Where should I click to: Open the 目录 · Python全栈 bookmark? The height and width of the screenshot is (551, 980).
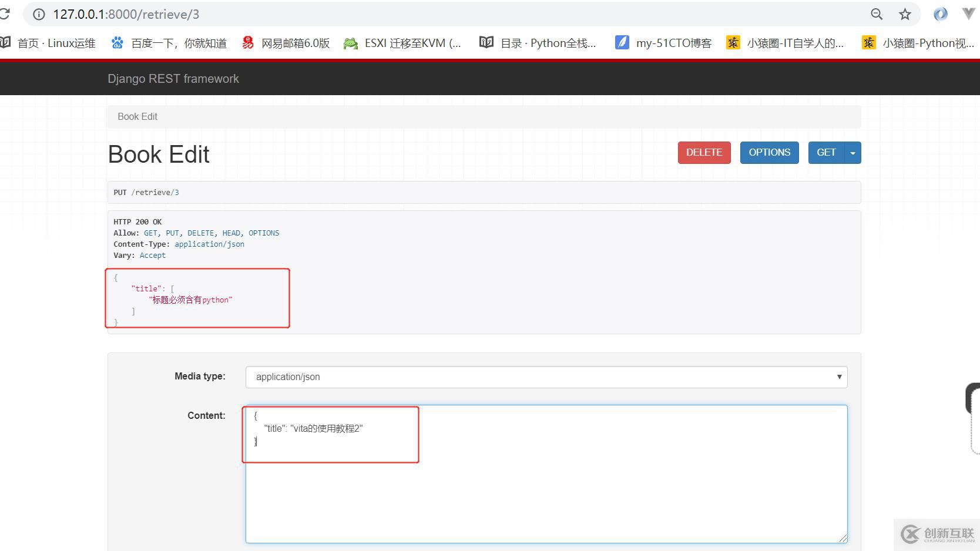click(x=538, y=43)
